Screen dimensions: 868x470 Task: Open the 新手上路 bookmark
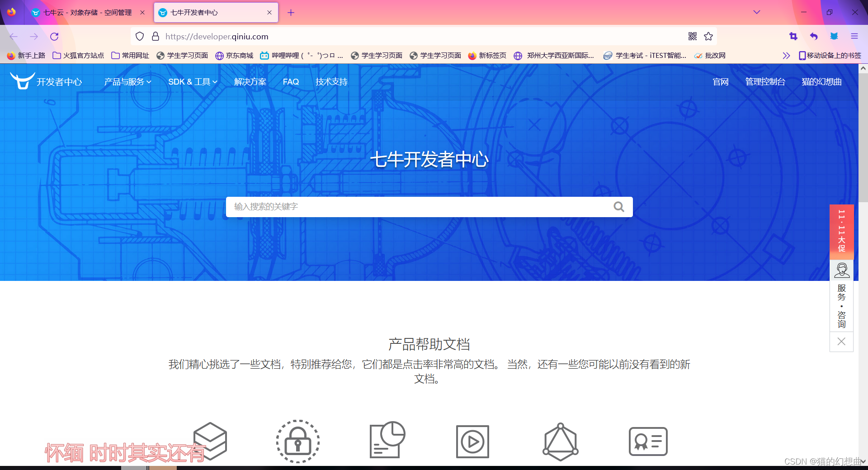coord(26,56)
